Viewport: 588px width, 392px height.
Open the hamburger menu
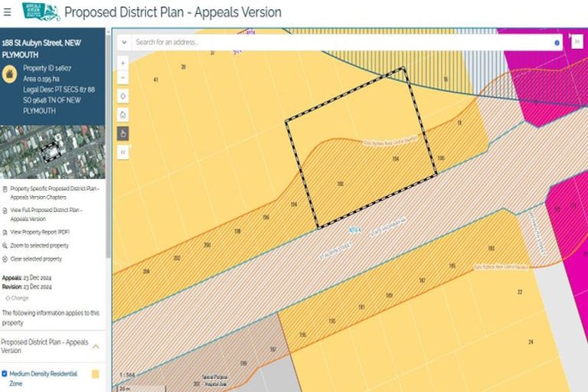click(8, 12)
